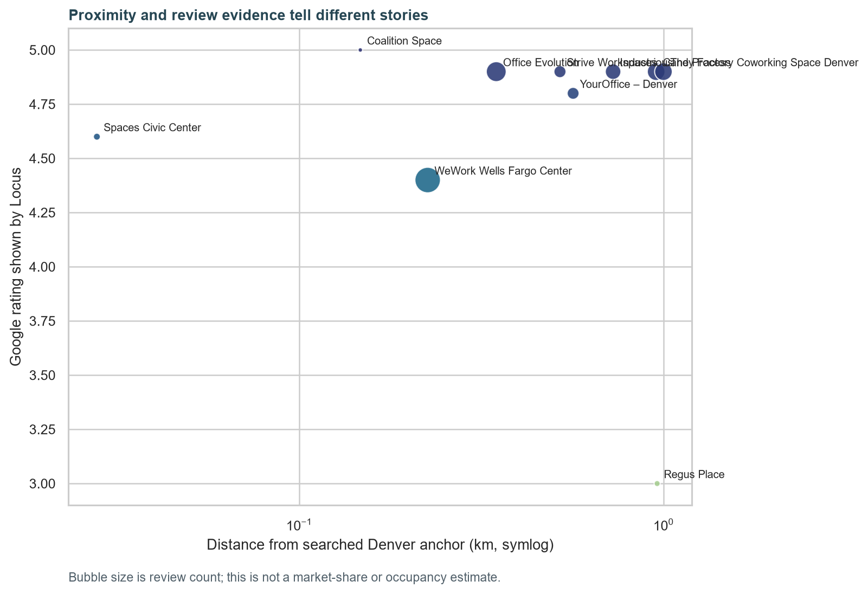
Task: Click the y-axis label 'Google rating shown by Locus'
Action: pyautogui.click(x=16, y=267)
